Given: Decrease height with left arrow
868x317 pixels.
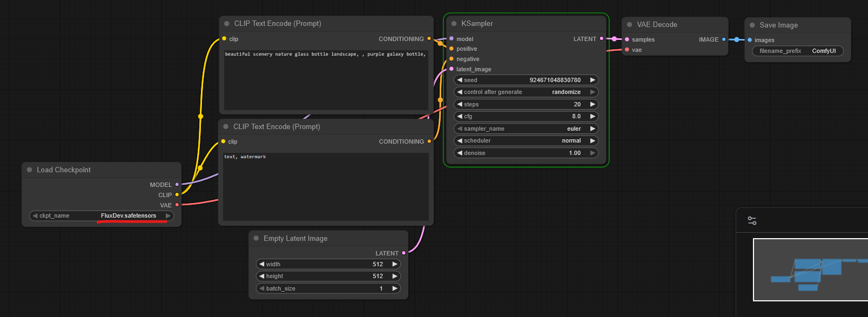Looking at the screenshot, I should (x=262, y=276).
